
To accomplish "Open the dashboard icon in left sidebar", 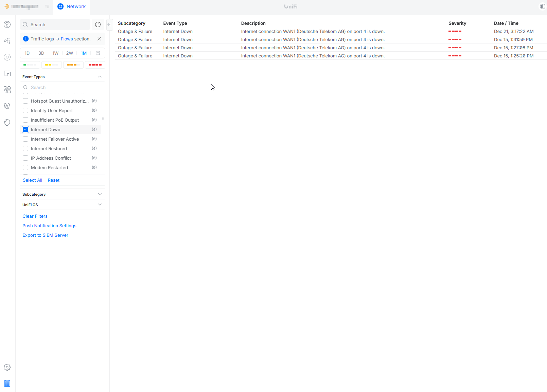I will pos(7,24).
